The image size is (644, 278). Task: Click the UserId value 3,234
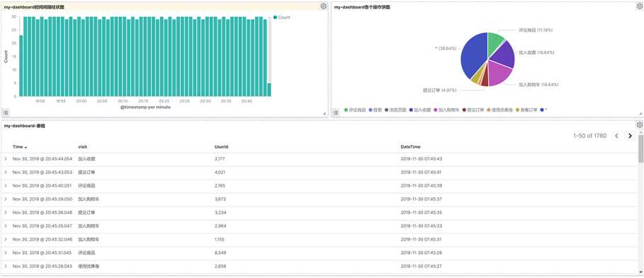click(x=220, y=212)
